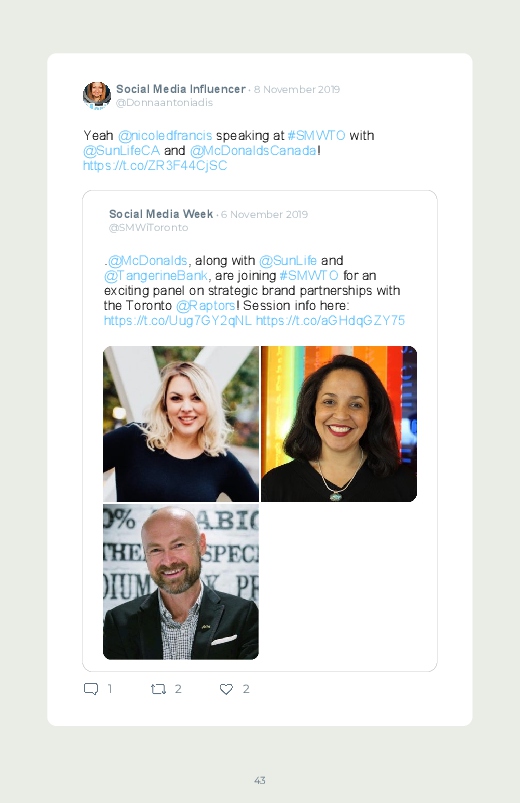This screenshot has width=520, height=803.
Task: Follow the t.co/aGHdqGZY75 link
Action: (330, 321)
